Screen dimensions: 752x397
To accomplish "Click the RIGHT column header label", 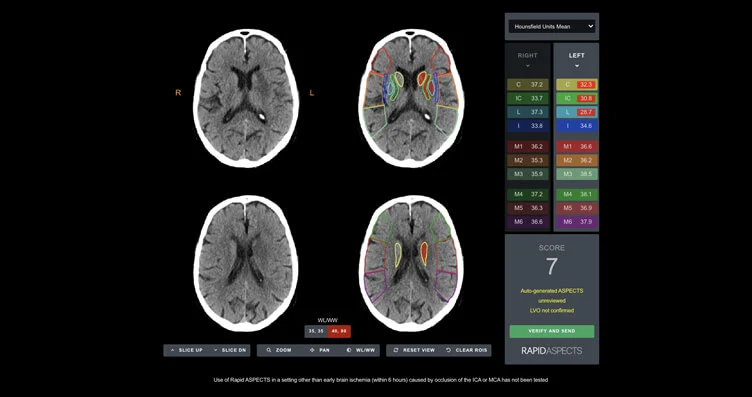I will [x=527, y=56].
